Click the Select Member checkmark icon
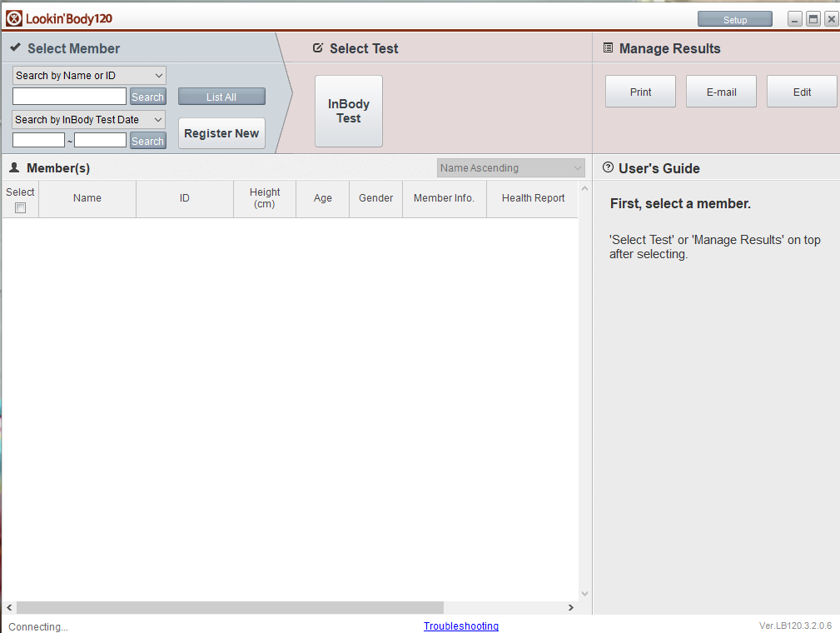Image resolution: width=840 pixels, height=633 pixels. click(x=16, y=47)
